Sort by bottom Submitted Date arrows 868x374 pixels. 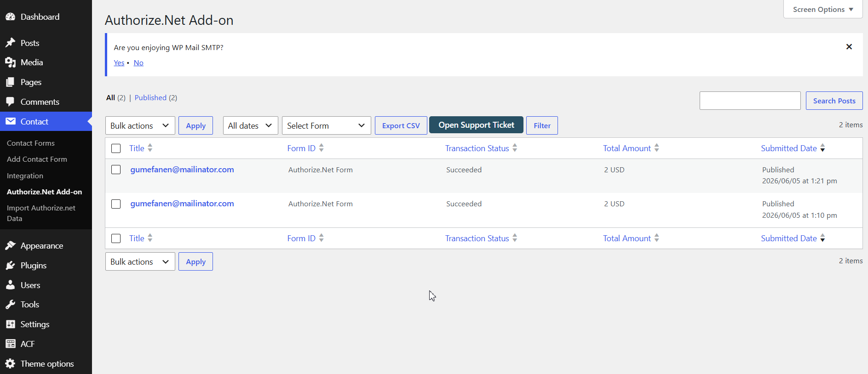[822, 238]
